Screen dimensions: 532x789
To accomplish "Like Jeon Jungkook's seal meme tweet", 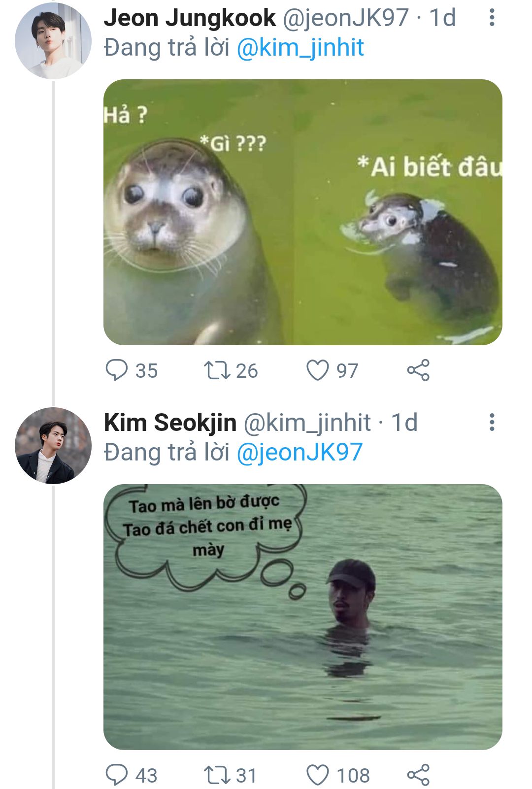I will point(318,370).
